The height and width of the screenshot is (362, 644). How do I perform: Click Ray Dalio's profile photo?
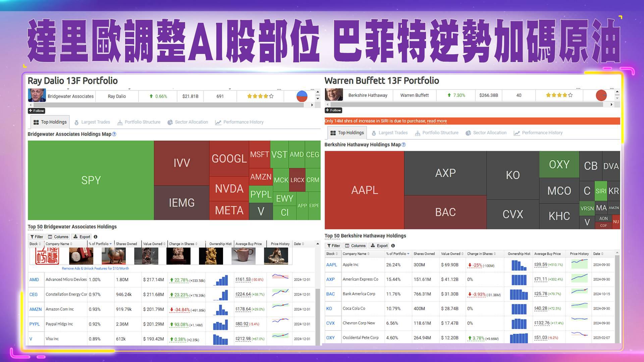37,96
